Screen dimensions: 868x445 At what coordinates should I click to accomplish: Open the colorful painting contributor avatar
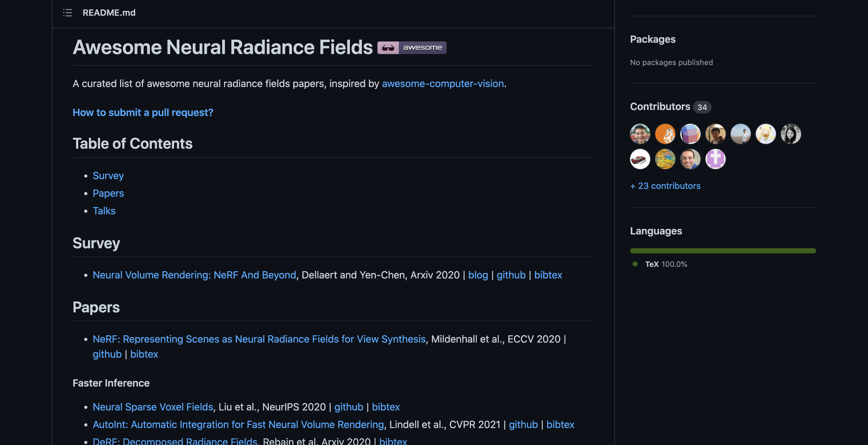tap(665, 159)
